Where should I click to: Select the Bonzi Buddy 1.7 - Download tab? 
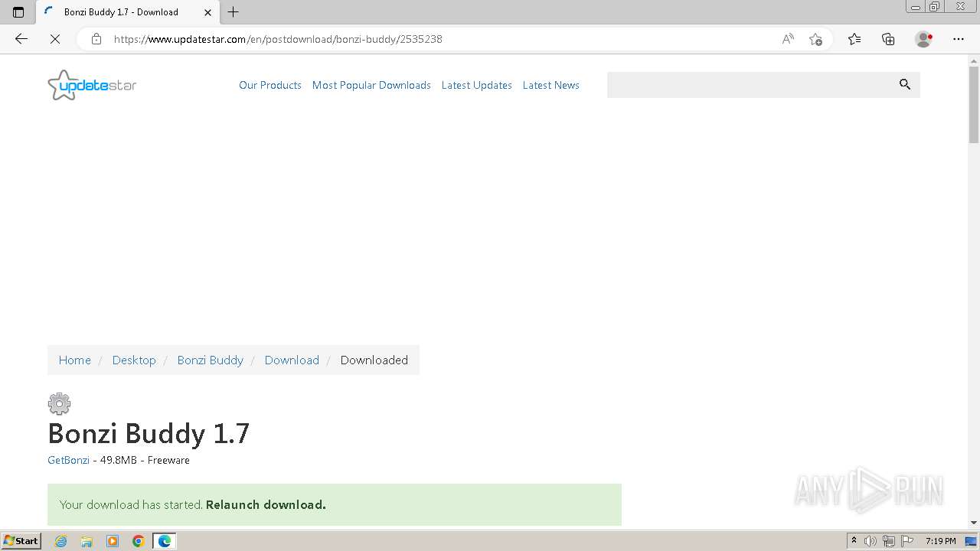pos(127,12)
